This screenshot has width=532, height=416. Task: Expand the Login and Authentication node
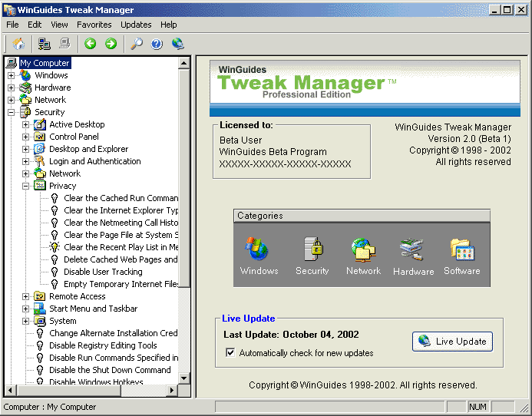tap(26, 161)
